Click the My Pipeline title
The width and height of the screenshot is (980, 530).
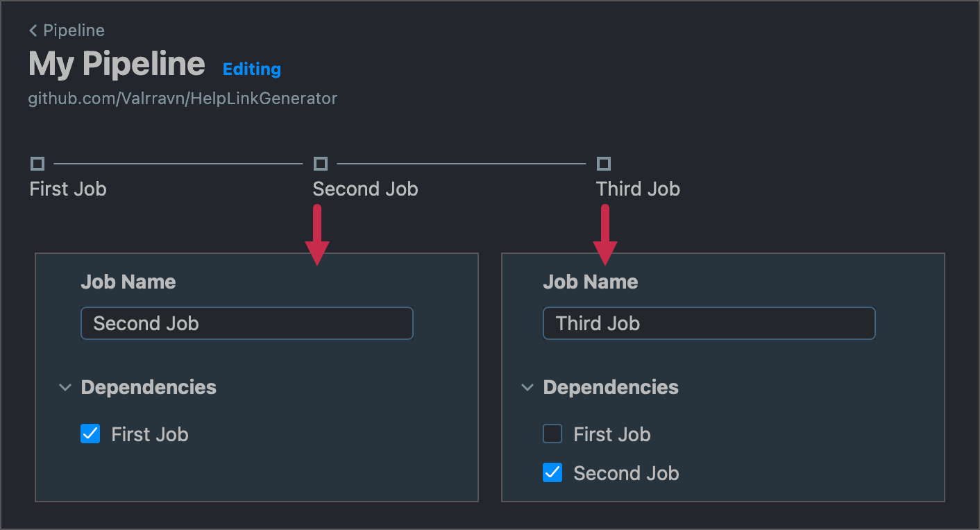117,64
